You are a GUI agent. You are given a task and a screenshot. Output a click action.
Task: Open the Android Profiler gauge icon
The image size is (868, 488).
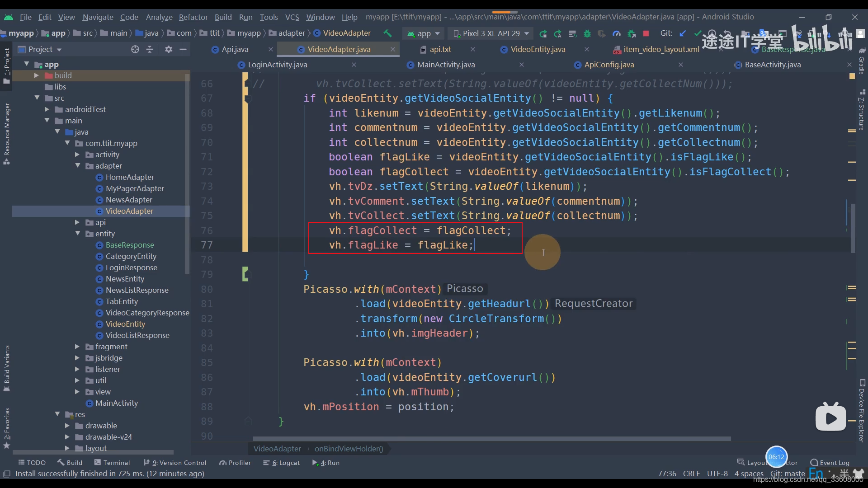pos(617,33)
